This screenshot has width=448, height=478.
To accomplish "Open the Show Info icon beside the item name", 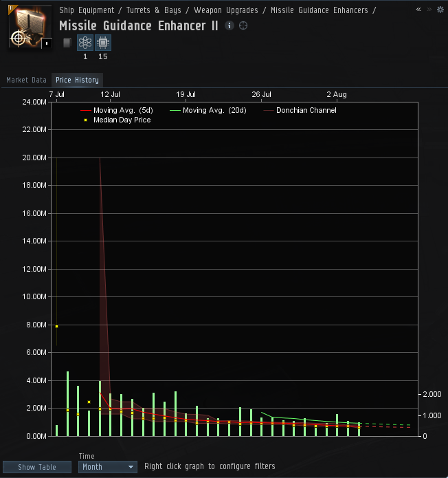I will click(229, 25).
